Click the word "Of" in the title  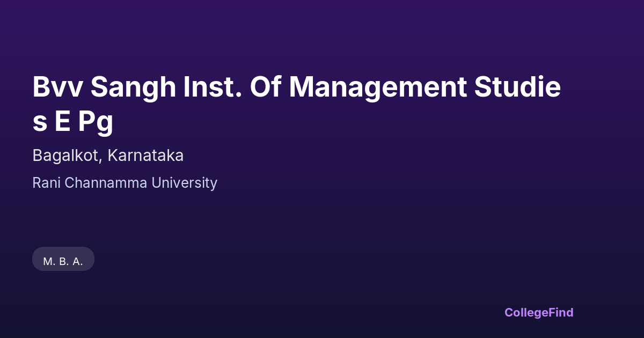pos(265,87)
